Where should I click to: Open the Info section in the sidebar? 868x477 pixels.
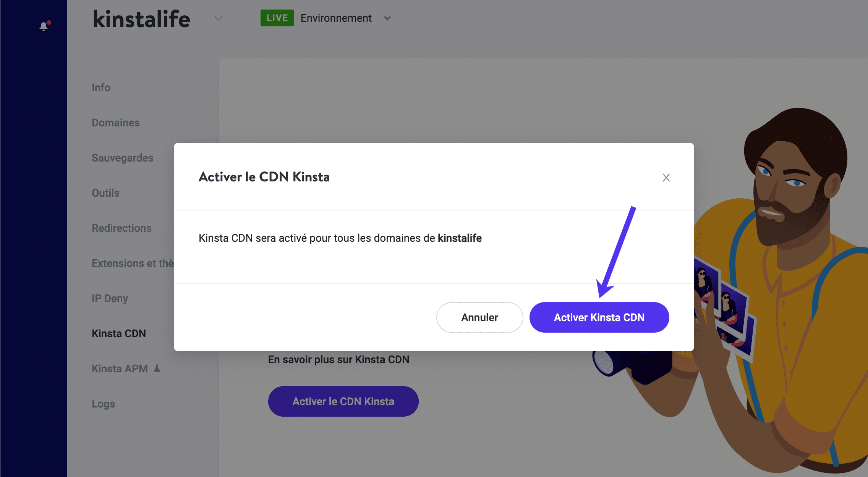[x=101, y=87]
